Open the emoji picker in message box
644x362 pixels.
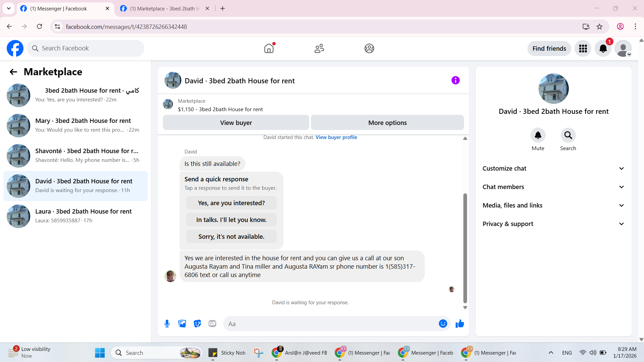point(443,324)
